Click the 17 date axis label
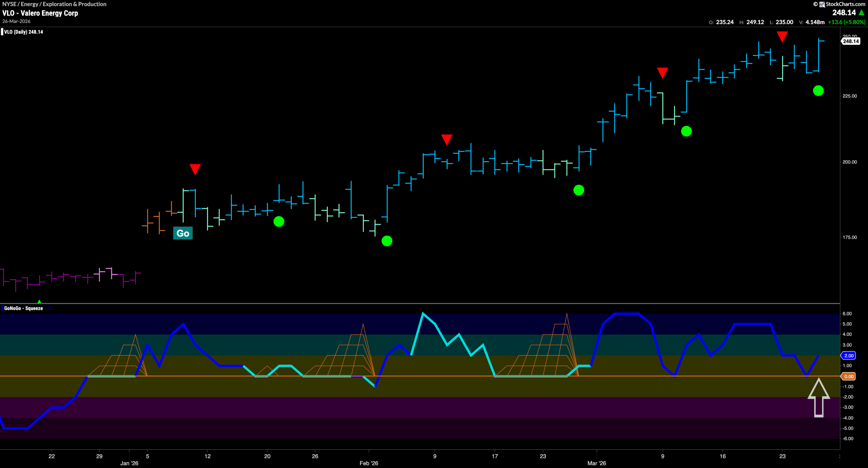Viewport: 868px width, 468px height. pos(495,456)
